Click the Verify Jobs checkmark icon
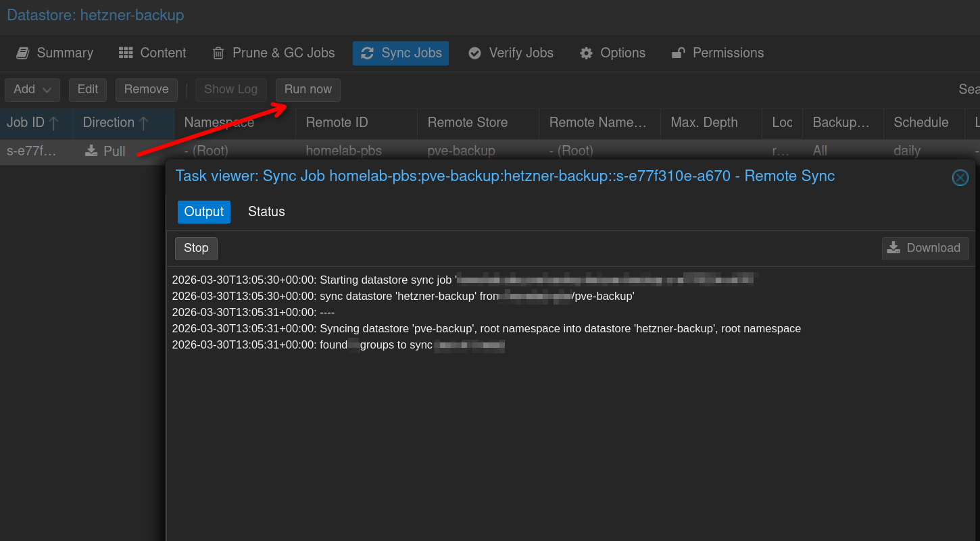Screen dimensions: 980x541 click(x=474, y=53)
